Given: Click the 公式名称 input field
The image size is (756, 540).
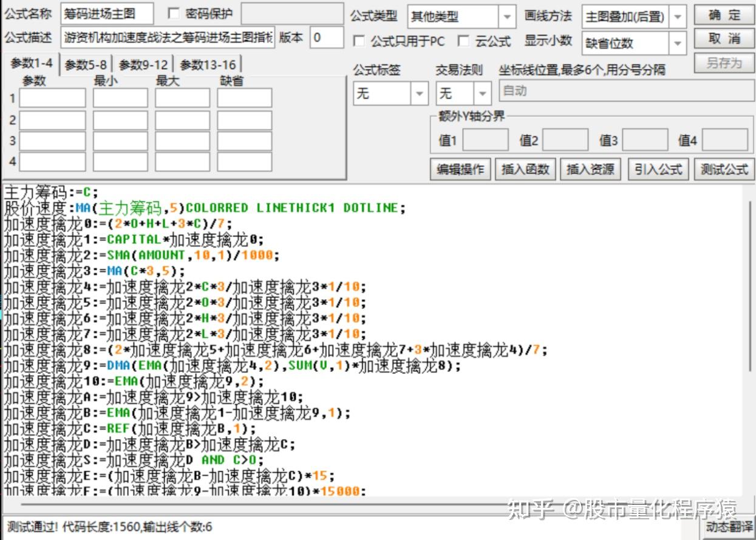Looking at the screenshot, I should (x=107, y=15).
